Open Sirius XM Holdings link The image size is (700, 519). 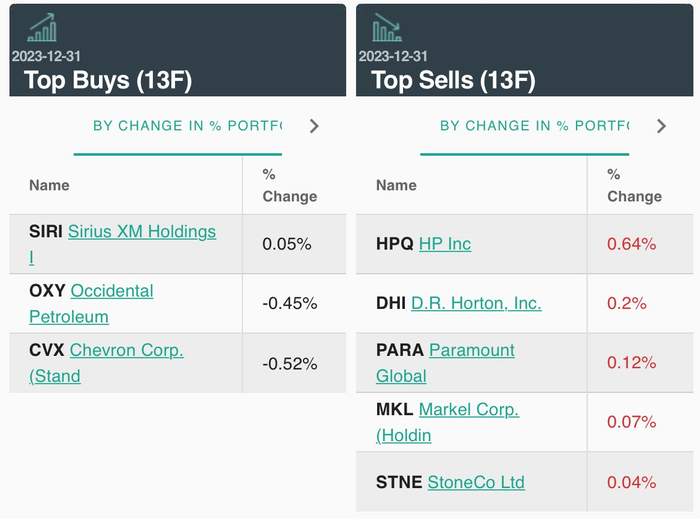pos(141,232)
